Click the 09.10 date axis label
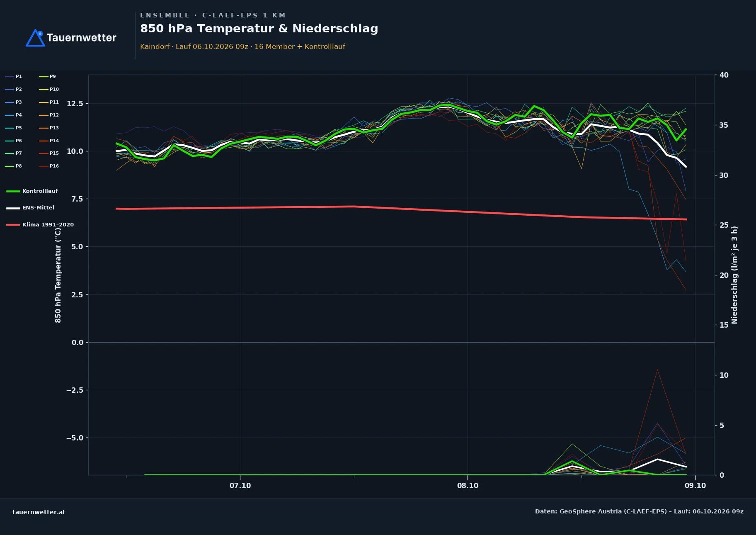The height and width of the screenshot is (535, 756). pos(695,486)
